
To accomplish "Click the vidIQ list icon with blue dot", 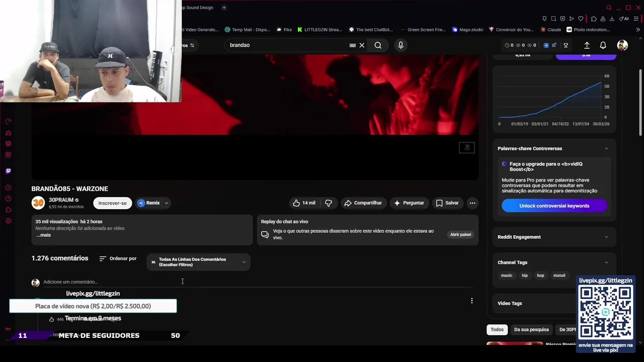I will (x=554, y=45).
